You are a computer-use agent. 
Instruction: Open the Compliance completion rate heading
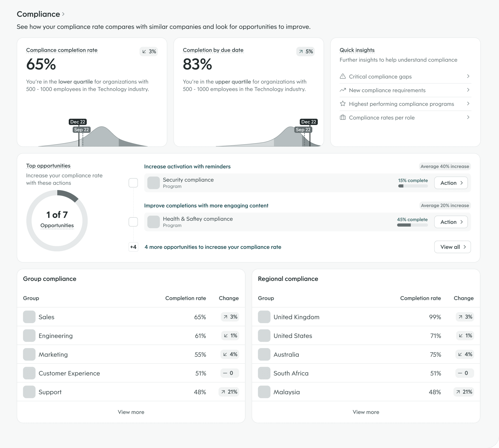pyautogui.click(x=62, y=50)
